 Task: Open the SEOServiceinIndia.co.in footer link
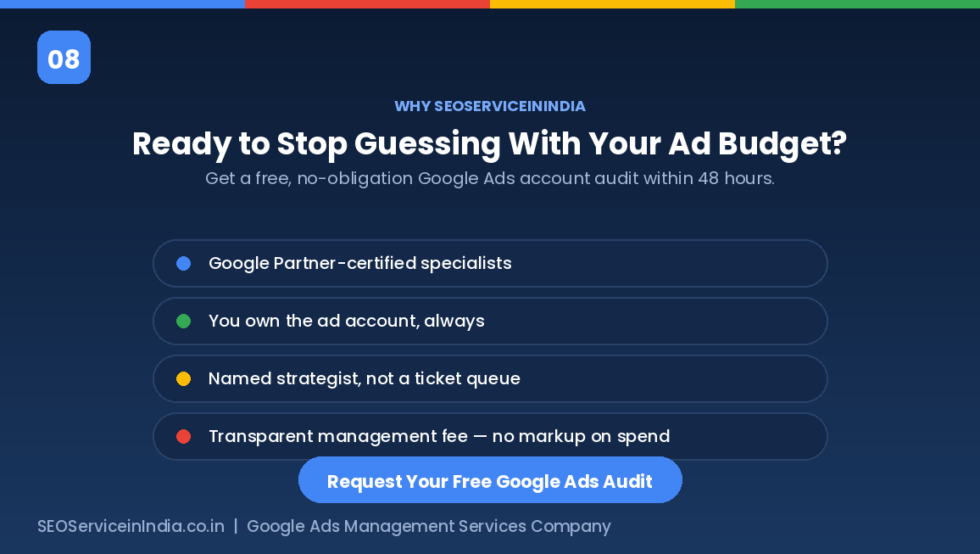(x=131, y=527)
